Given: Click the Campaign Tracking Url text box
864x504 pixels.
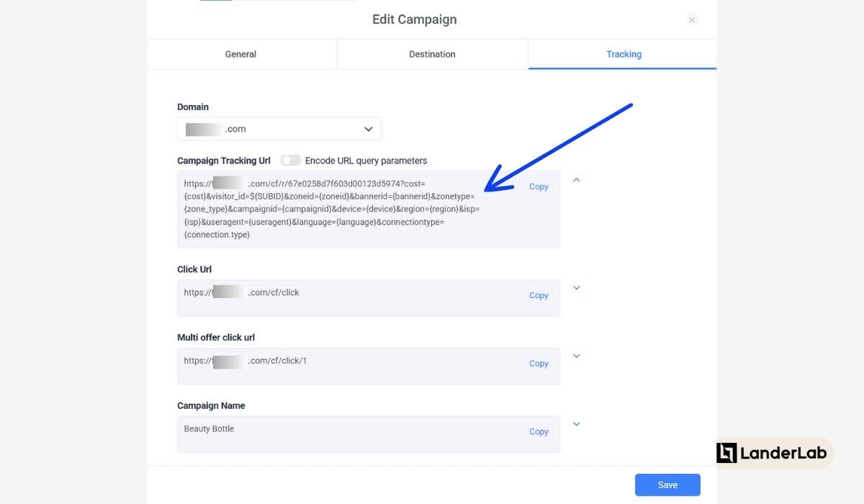Looking at the screenshot, I should coord(369,210).
